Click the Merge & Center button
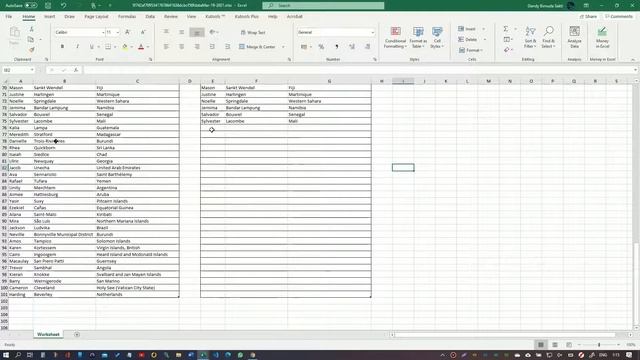Viewport: 640px width, 360px height. click(258, 47)
